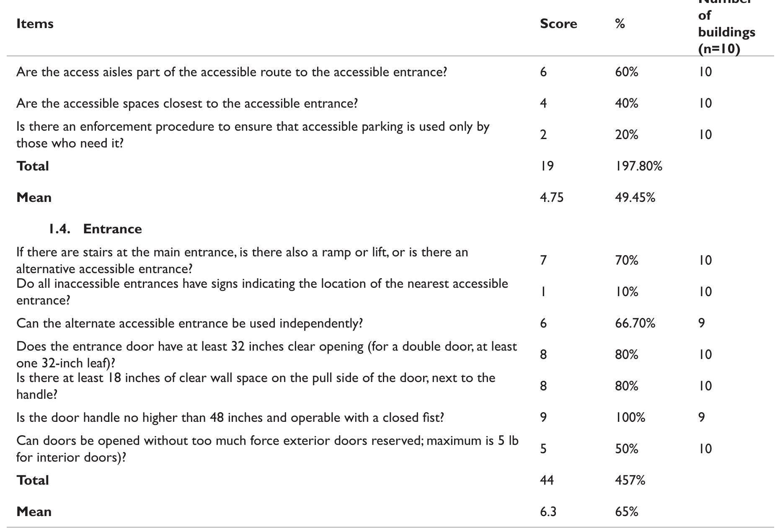Select the question about stairs at main entrance
The height and width of the screenshot is (532, 780).
[x=242, y=260]
